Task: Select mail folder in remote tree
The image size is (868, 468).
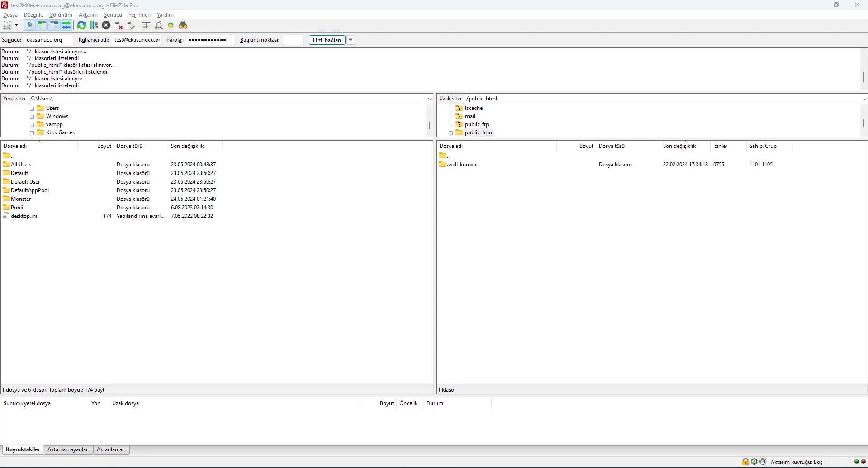Action: [x=470, y=116]
